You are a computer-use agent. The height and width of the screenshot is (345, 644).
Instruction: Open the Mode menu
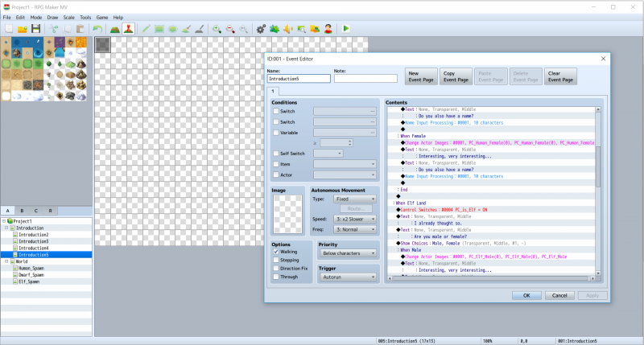(x=36, y=18)
